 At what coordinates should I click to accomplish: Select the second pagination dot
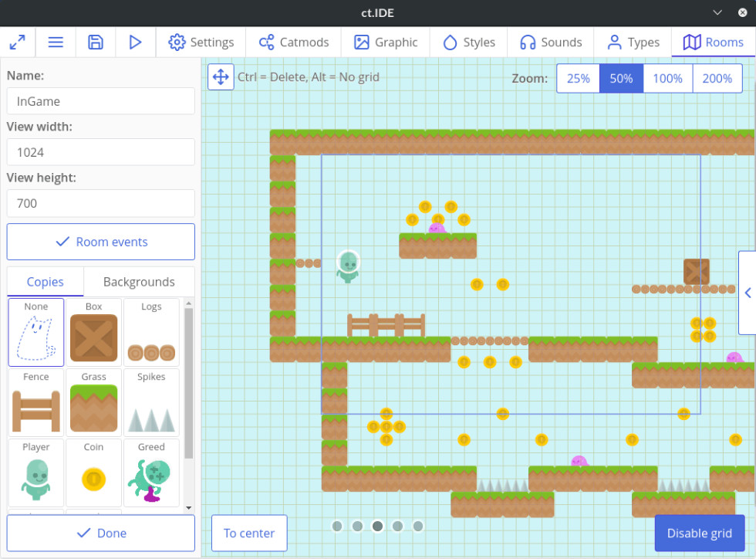(x=357, y=526)
